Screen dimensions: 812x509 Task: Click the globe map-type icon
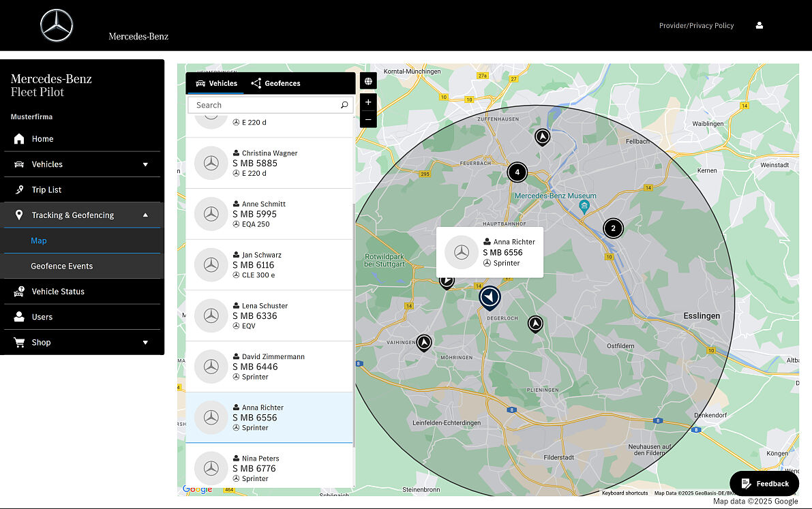click(368, 82)
